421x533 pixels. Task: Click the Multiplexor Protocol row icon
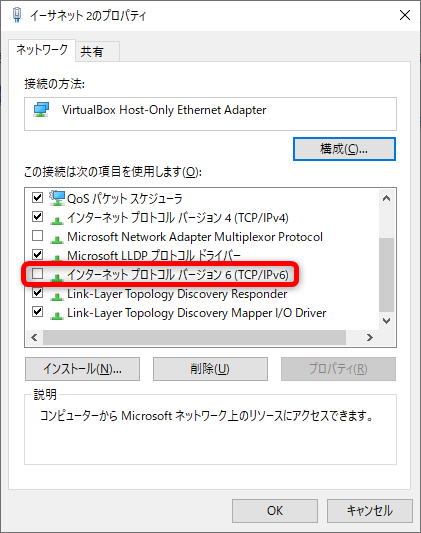57,239
